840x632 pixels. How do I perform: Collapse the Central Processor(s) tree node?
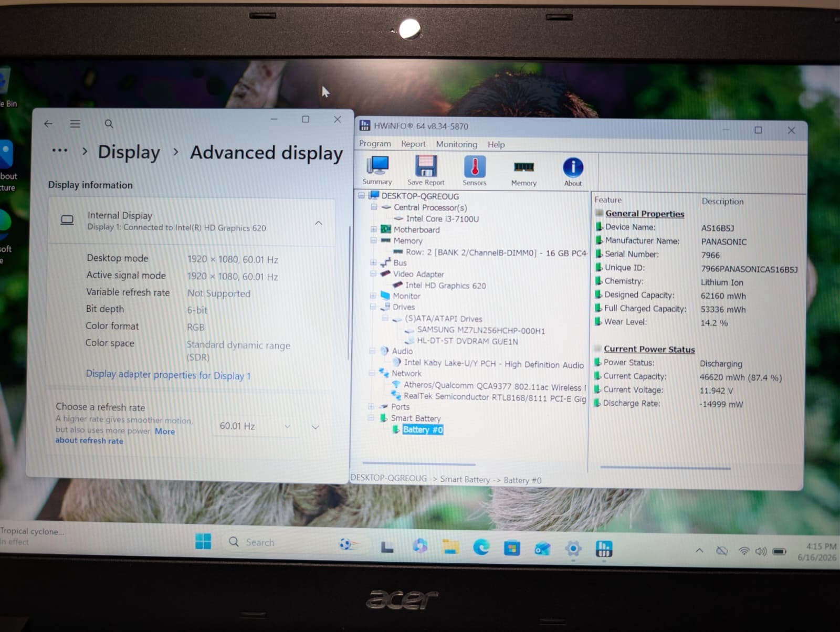click(374, 207)
